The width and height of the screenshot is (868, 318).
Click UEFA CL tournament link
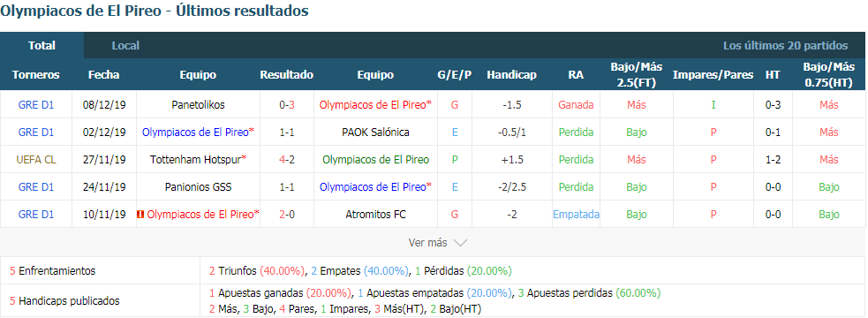36,160
